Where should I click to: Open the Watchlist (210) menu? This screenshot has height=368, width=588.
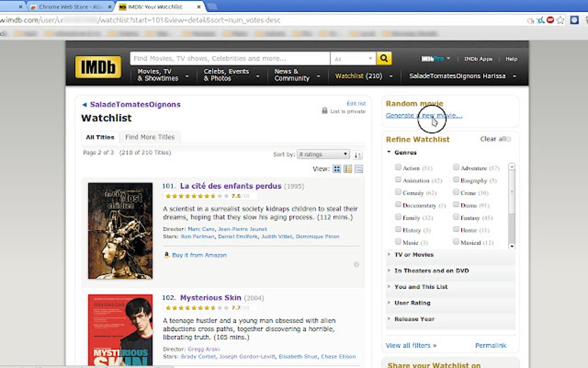point(364,76)
